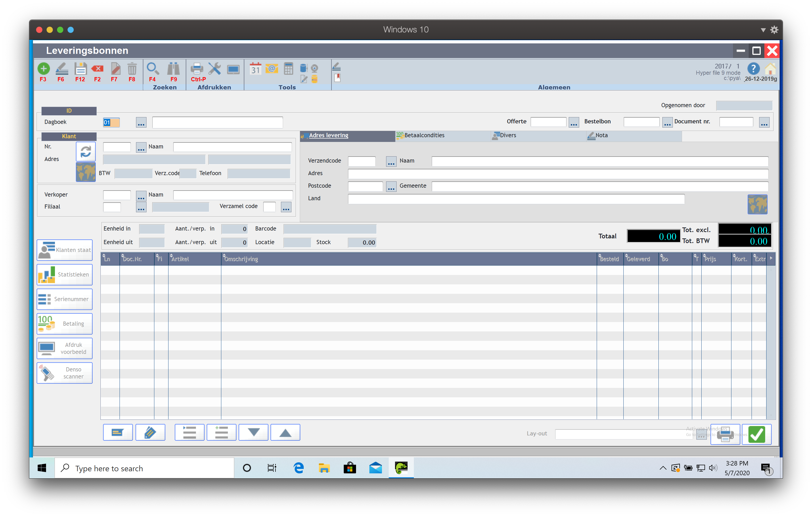Viewport: 812px width, 517px height.
Task: Click the save floppy disk F12 icon
Action: click(80, 69)
